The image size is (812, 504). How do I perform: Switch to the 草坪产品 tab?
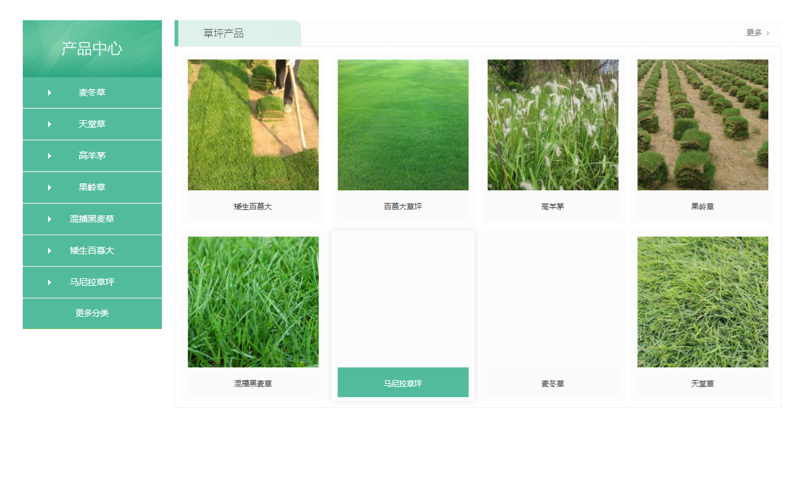pos(223,34)
